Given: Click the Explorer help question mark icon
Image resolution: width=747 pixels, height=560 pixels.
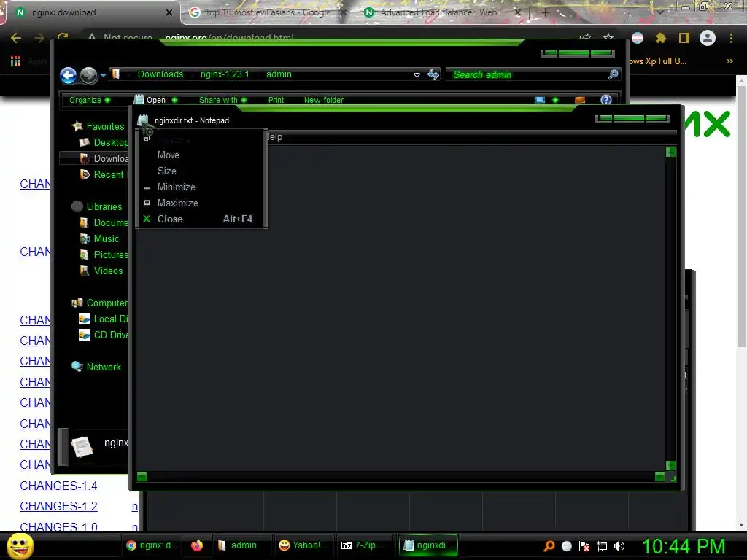Looking at the screenshot, I should point(606,100).
